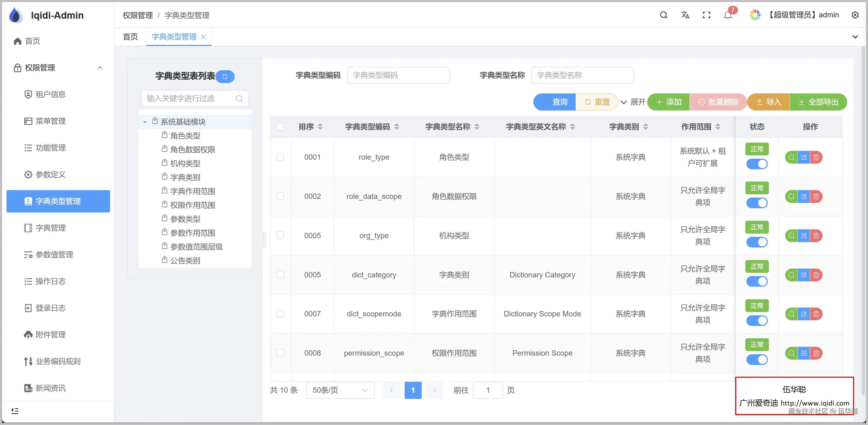Collapse the 权限管理 sidebar menu
Screen dimensions: 868x425
coord(100,68)
